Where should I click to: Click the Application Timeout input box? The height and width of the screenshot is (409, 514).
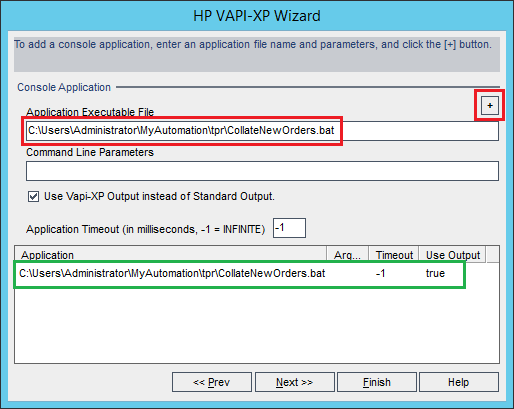289,228
